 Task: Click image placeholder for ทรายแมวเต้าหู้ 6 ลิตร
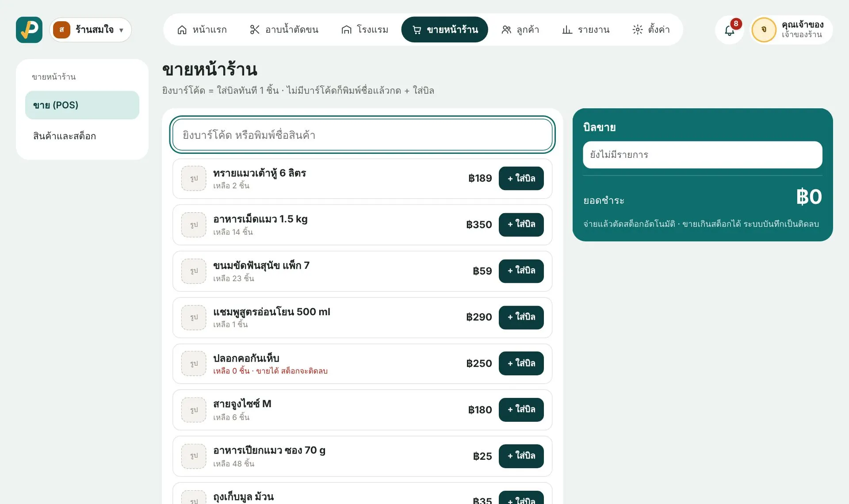tap(194, 179)
